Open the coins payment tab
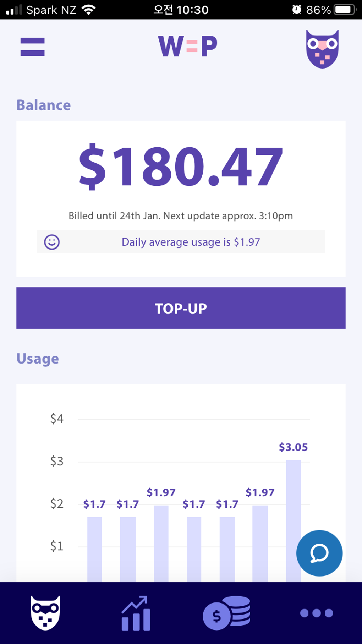This screenshot has width=362, height=644. tap(226, 613)
